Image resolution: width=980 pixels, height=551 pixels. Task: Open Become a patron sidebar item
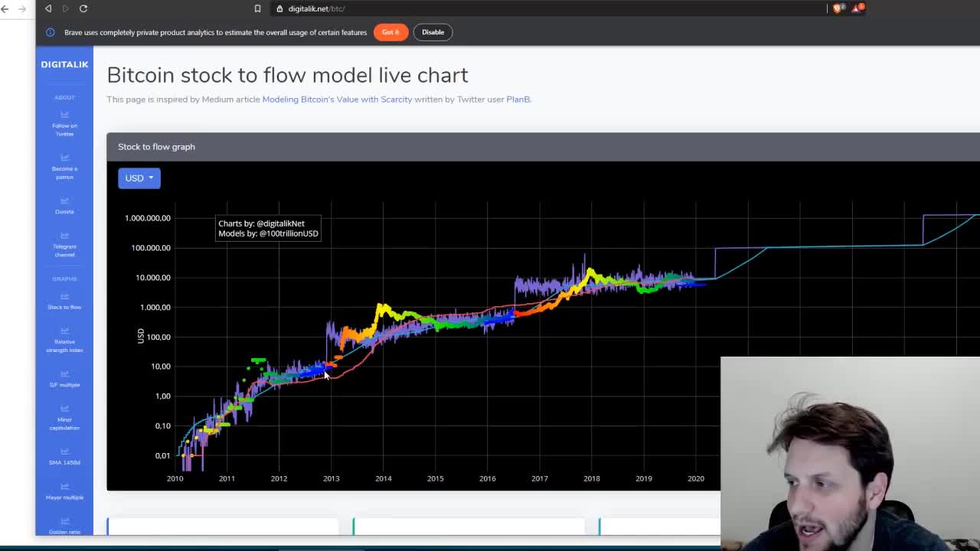point(64,167)
